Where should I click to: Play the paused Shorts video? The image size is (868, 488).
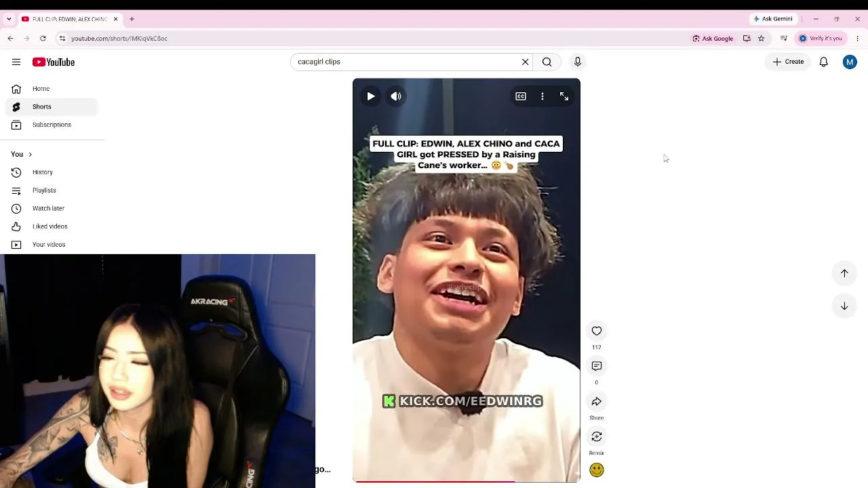coord(371,96)
